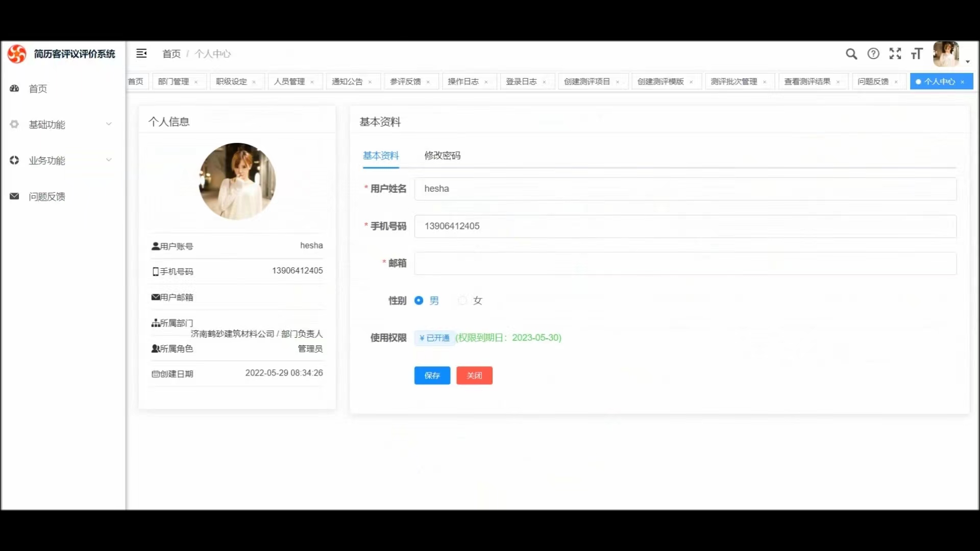Image resolution: width=980 pixels, height=551 pixels.
Task: Select the 男 gender radio button
Action: click(x=419, y=300)
